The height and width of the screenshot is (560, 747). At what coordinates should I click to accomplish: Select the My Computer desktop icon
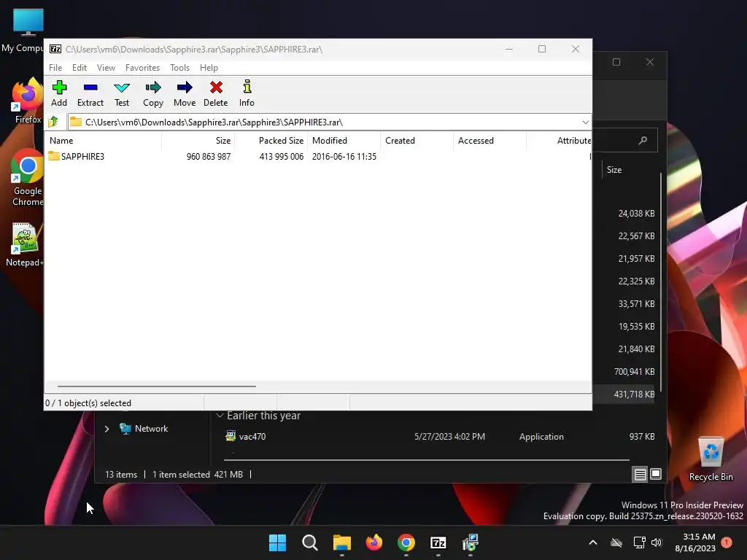coord(23,31)
